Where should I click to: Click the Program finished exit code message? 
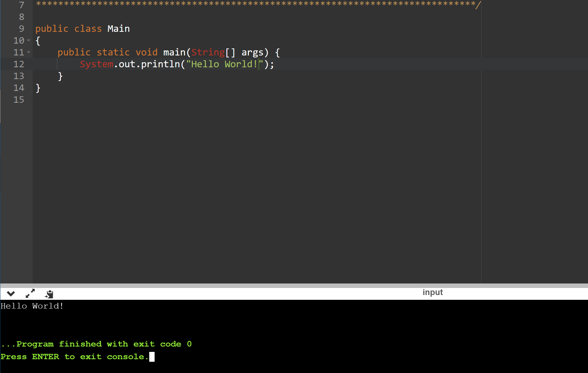pyautogui.click(x=96, y=344)
